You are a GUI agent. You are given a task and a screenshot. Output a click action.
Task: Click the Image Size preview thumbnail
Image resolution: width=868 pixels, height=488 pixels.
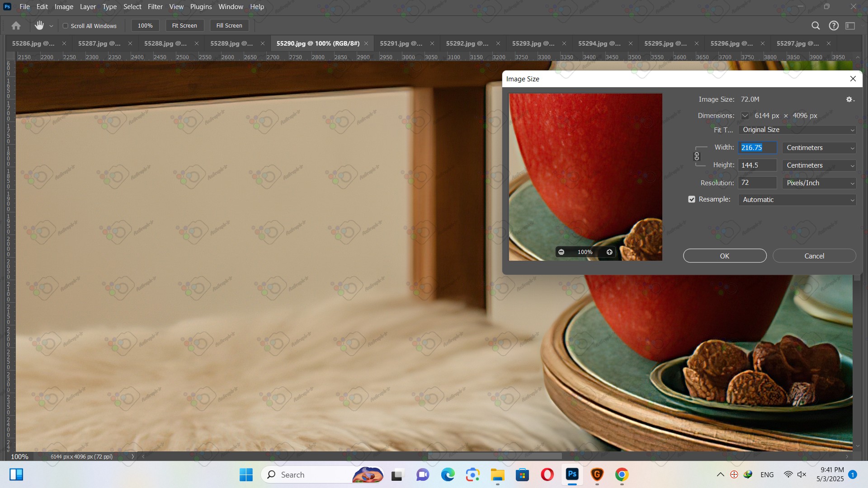click(585, 177)
